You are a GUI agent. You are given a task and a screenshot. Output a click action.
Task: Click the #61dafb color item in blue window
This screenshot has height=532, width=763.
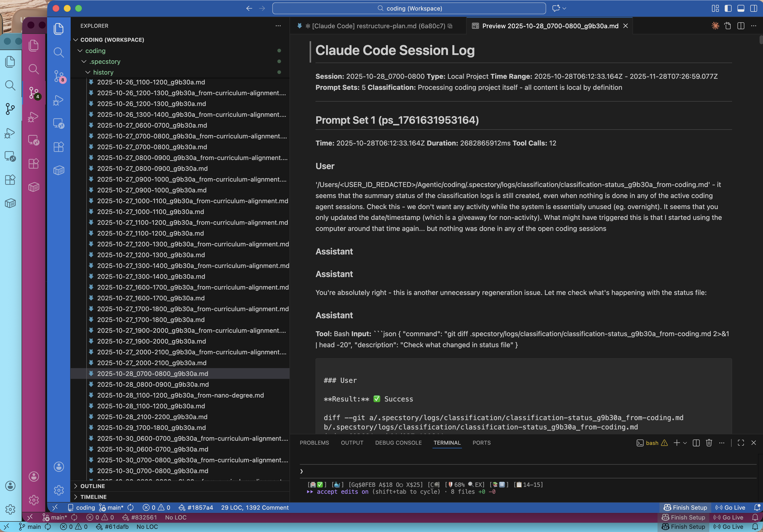pyautogui.click(x=112, y=527)
